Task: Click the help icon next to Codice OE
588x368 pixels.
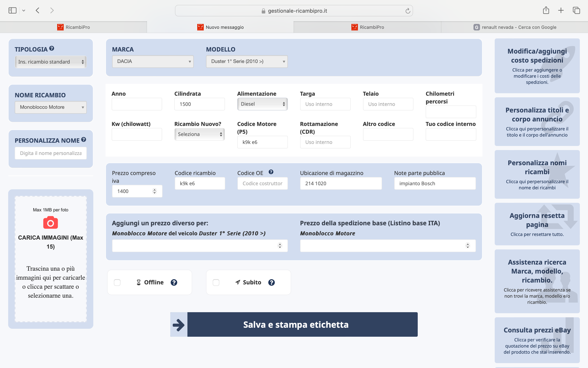Action: click(271, 172)
